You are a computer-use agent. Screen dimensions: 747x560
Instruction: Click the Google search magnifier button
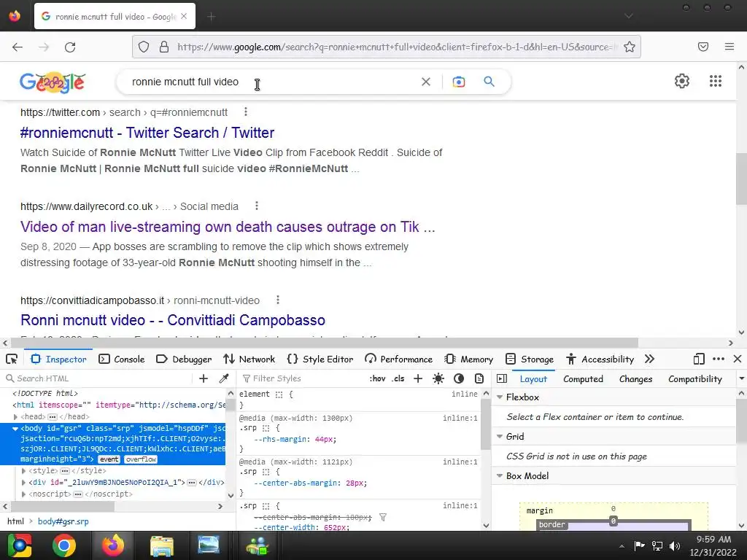[489, 82]
